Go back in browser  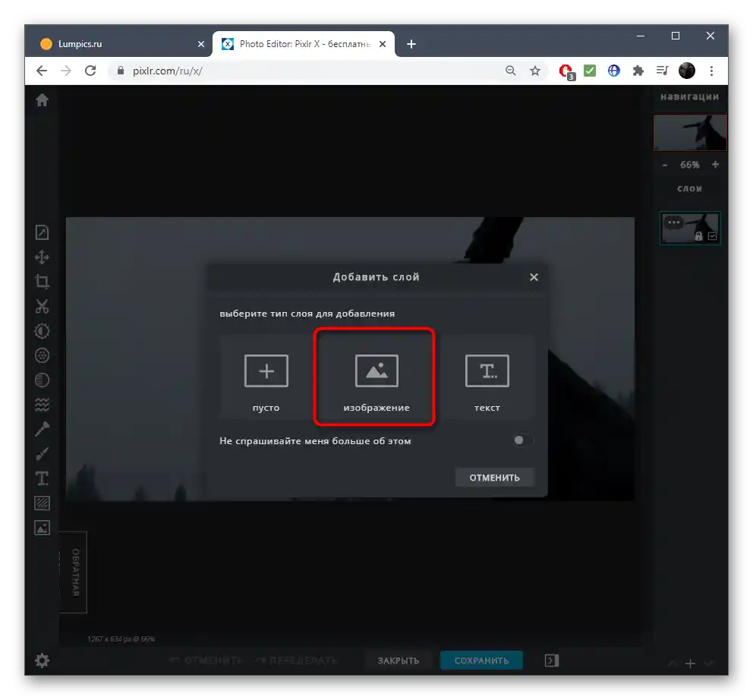[x=42, y=71]
